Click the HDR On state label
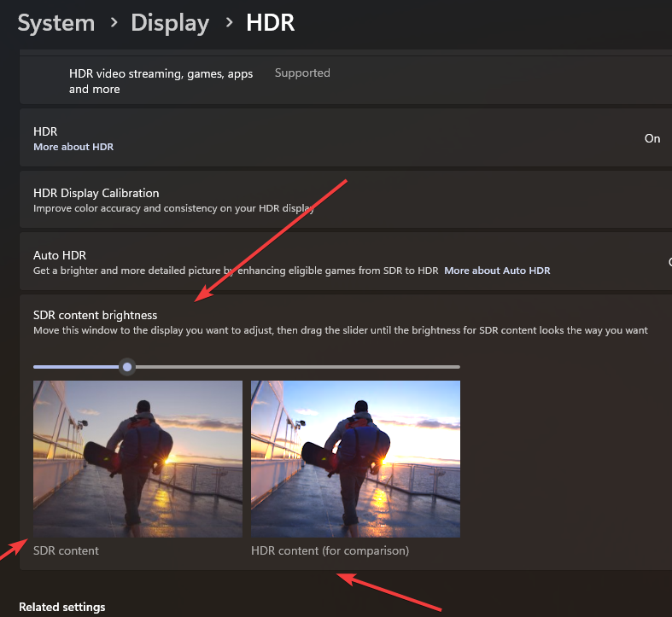The height and width of the screenshot is (617, 672). (652, 138)
